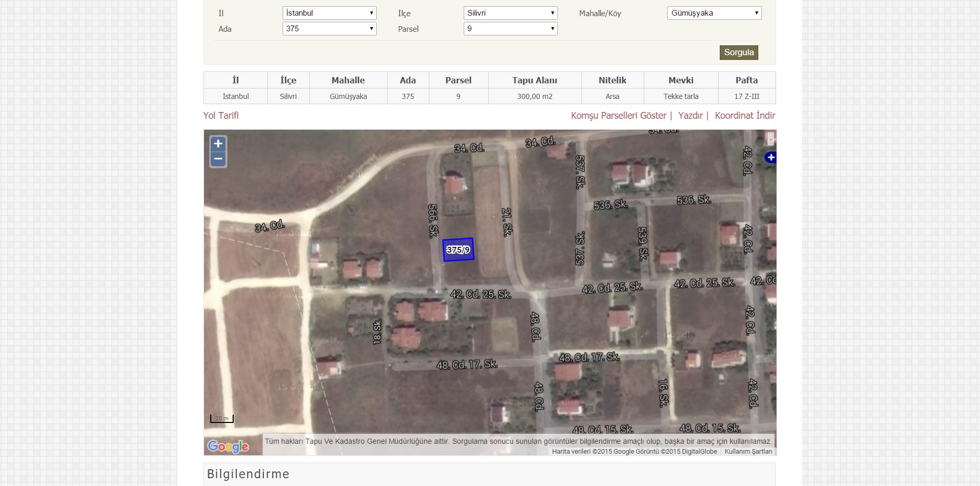The width and height of the screenshot is (980, 486).
Task: Click the 16. Sk. street label
Action: coord(663,393)
